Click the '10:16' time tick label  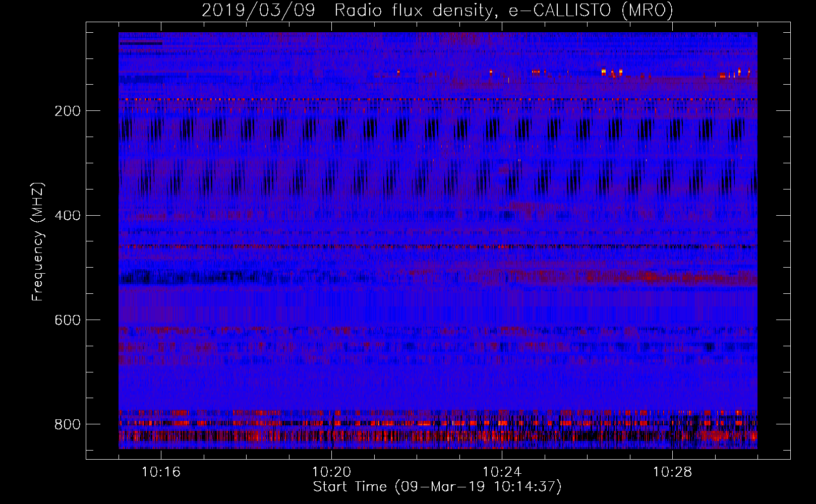point(161,472)
